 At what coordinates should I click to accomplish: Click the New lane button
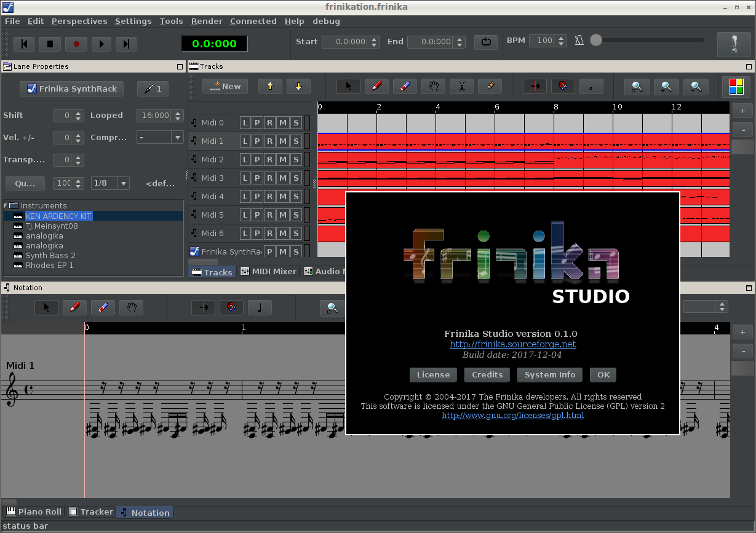(x=225, y=87)
